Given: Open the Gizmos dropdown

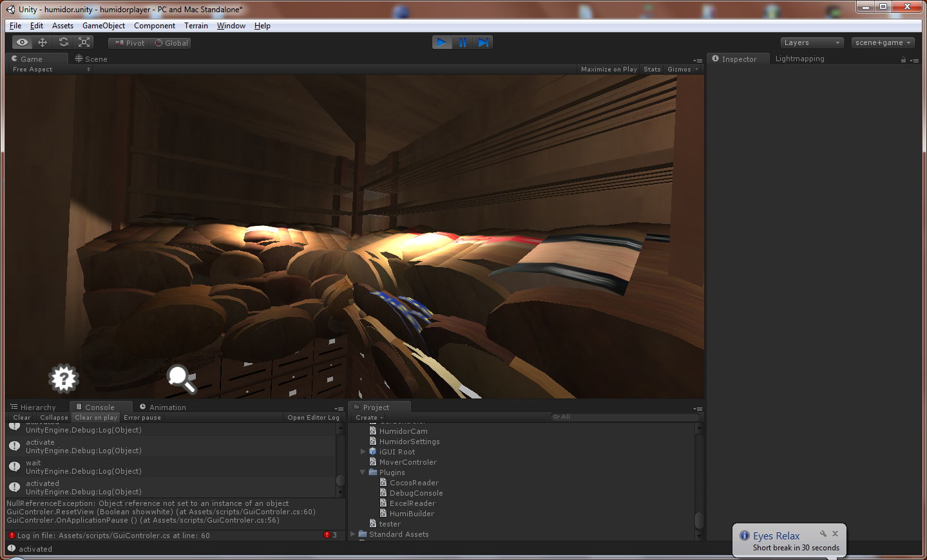Looking at the screenshot, I should point(683,70).
